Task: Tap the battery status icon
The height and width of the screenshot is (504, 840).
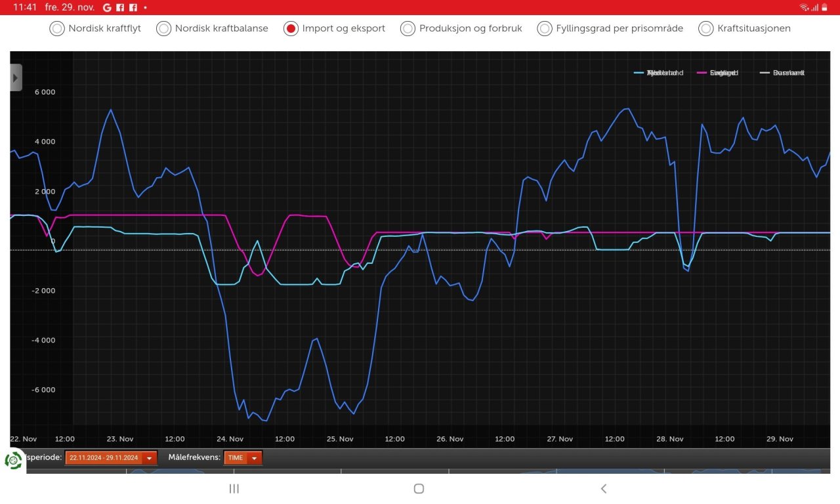Action: click(824, 7)
